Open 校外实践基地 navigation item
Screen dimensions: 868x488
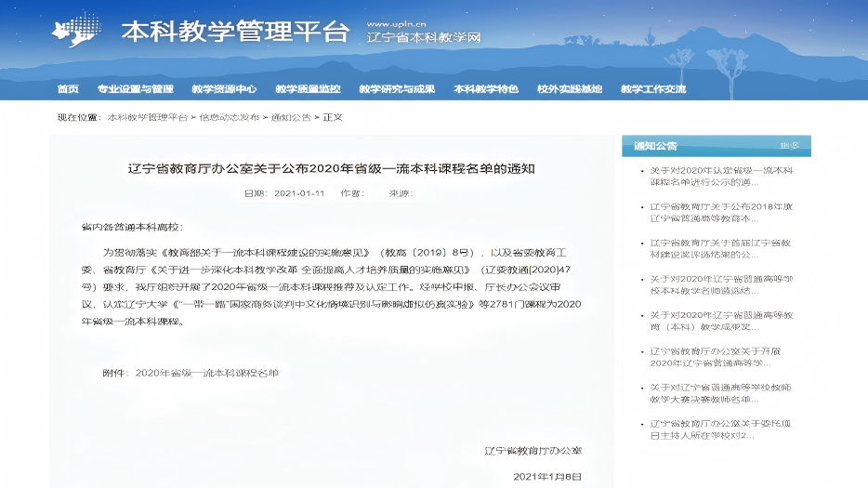tap(570, 89)
